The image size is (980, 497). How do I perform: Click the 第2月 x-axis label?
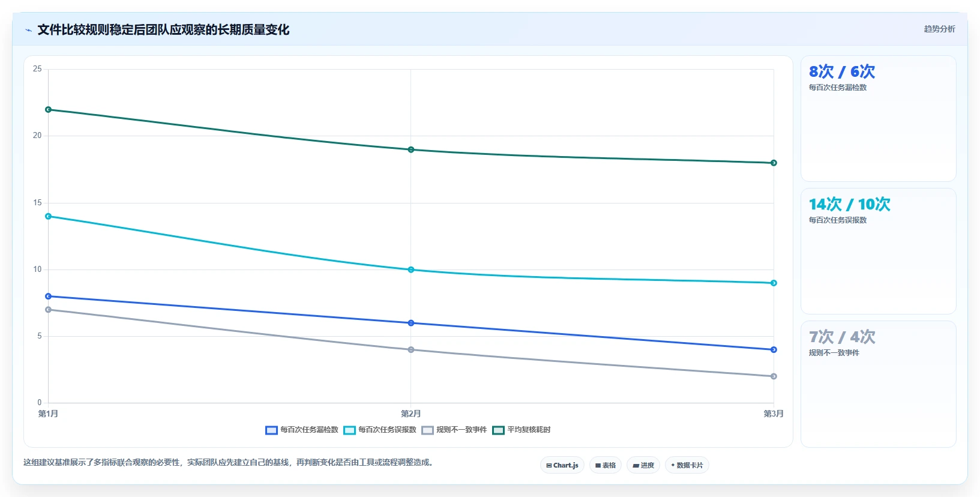(x=411, y=414)
